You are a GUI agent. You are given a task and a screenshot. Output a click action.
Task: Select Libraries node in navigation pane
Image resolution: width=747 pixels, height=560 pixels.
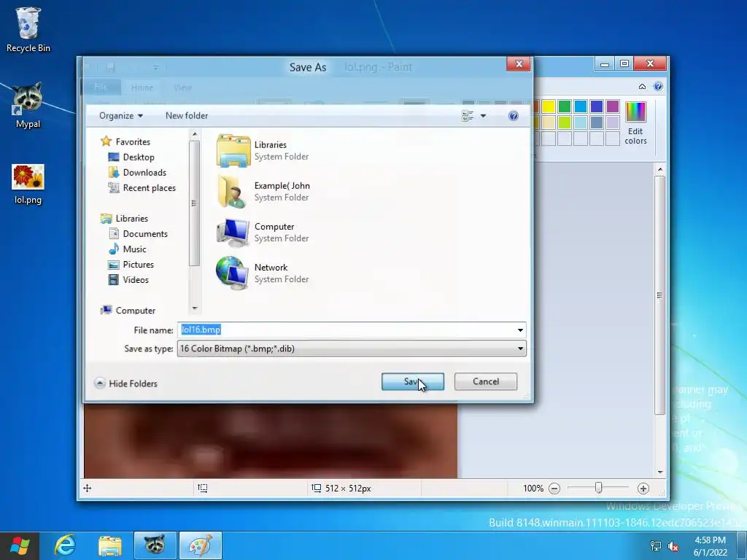pos(125,218)
